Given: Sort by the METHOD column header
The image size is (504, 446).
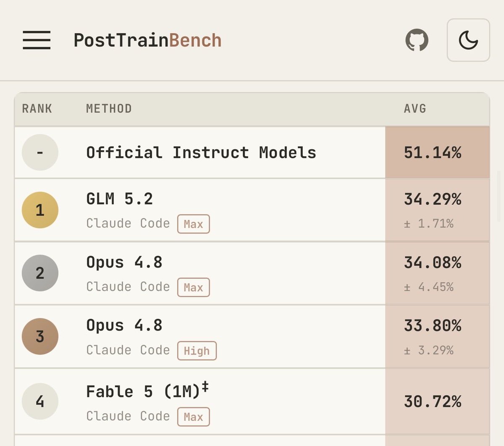Looking at the screenshot, I should point(109,109).
